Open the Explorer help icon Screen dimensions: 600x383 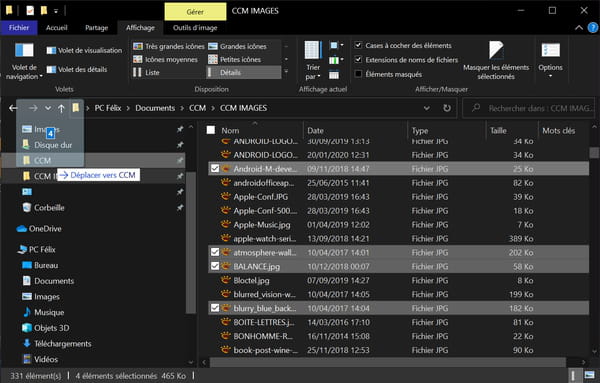(x=593, y=28)
